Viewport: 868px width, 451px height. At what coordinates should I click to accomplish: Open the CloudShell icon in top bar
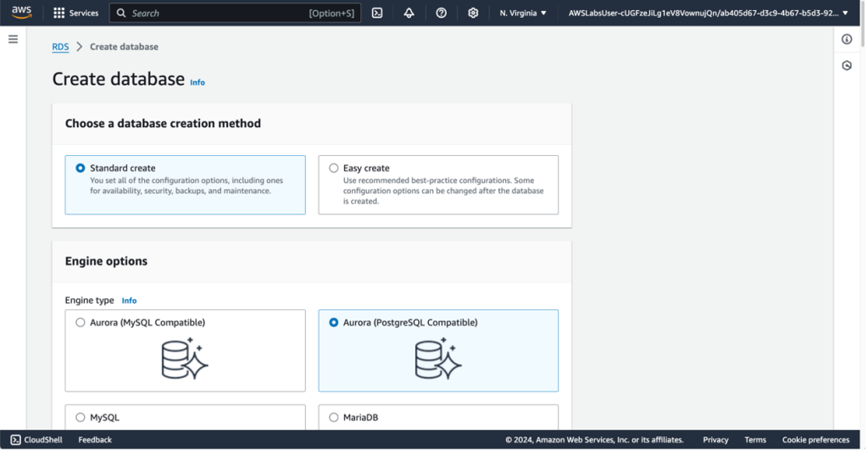pyautogui.click(x=377, y=13)
